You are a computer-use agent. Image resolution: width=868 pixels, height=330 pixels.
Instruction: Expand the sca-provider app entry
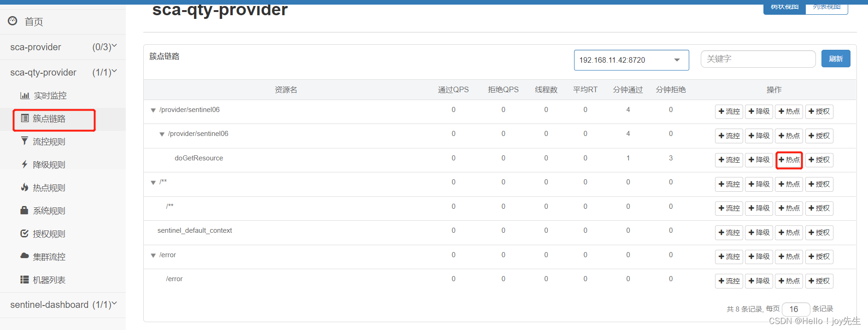click(63, 47)
